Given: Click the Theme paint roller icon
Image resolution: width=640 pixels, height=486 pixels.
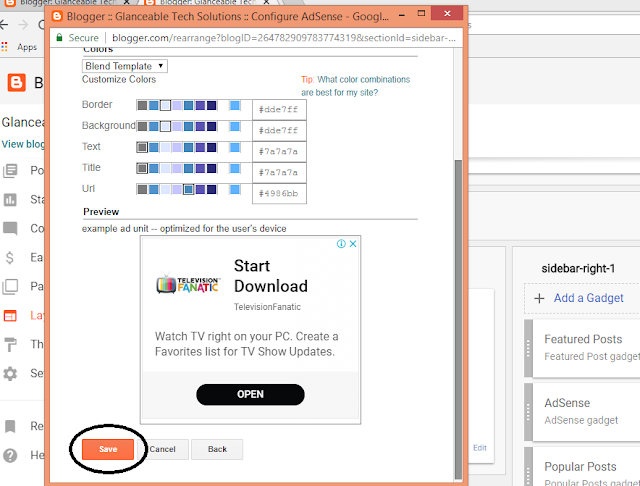Looking at the screenshot, I should pyautogui.click(x=10, y=344).
